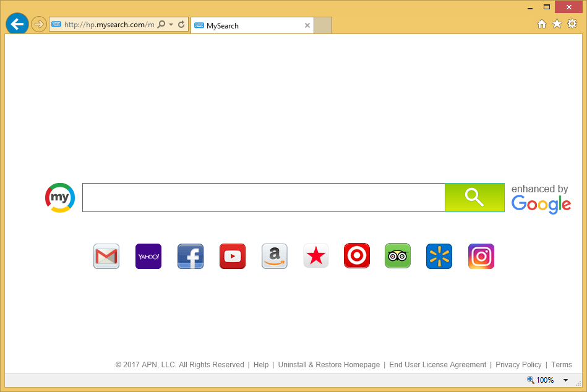The height and width of the screenshot is (392, 587).
Task: Open the browser Tools gear icon
Action: tap(572, 24)
